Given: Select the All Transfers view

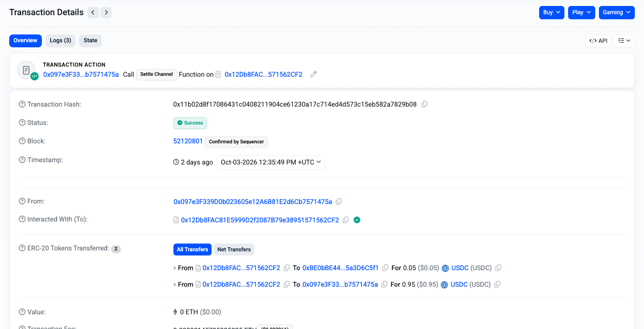Looking at the screenshot, I should (x=192, y=250).
